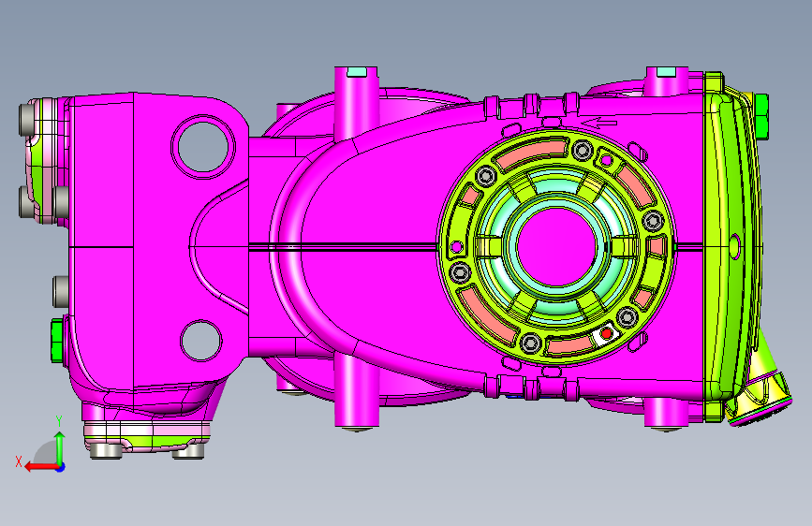Select the central bore of the green flange
The image size is (812, 526).
[556, 245]
